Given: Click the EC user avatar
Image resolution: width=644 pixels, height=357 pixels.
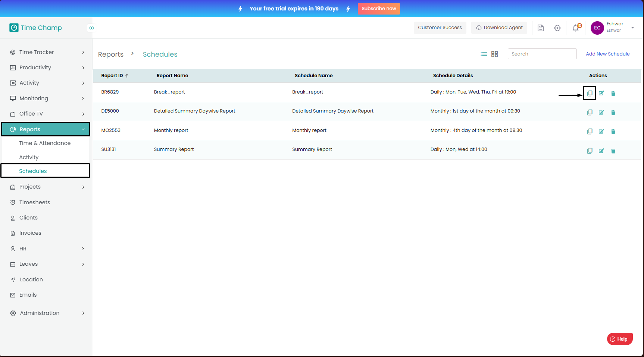Looking at the screenshot, I should [597, 28].
